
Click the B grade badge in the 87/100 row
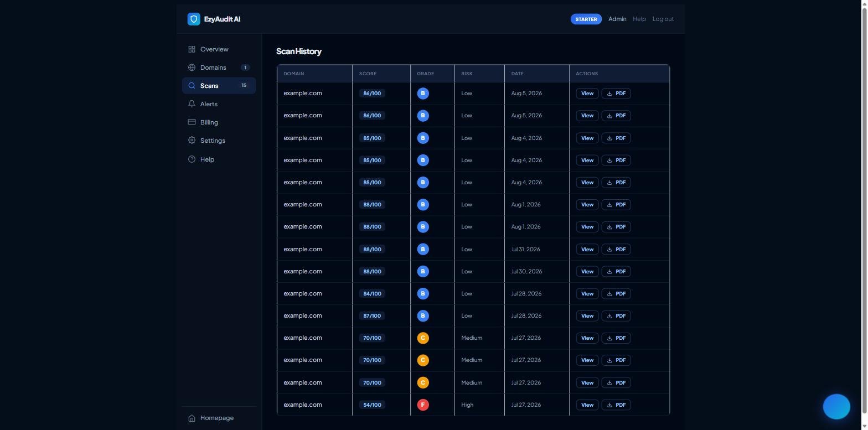(423, 316)
